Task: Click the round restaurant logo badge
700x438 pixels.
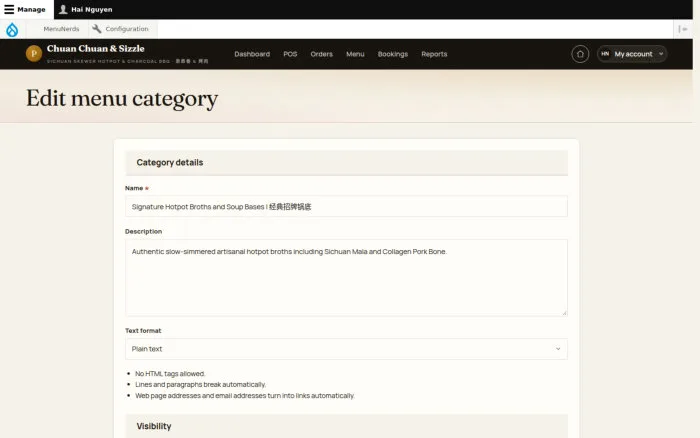Action: 34,54
